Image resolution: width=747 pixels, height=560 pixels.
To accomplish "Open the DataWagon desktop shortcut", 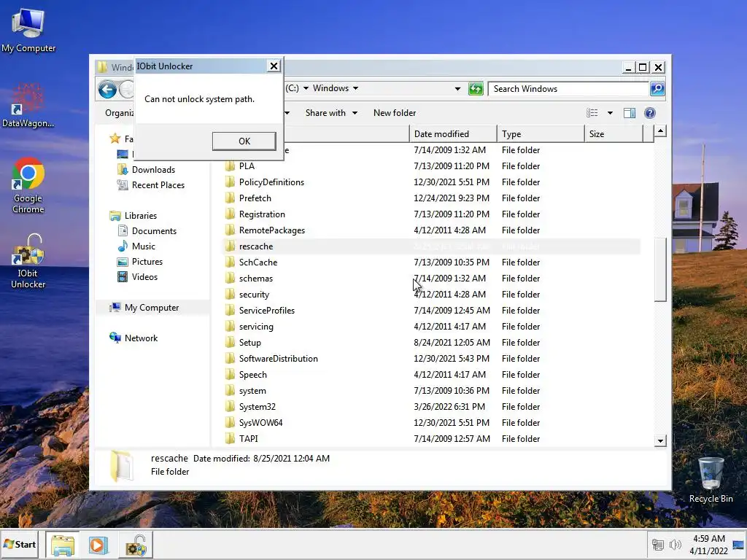I will (x=28, y=106).
